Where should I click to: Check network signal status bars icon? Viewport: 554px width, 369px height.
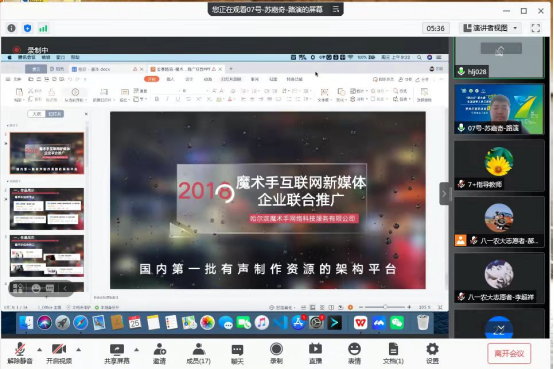(43, 28)
